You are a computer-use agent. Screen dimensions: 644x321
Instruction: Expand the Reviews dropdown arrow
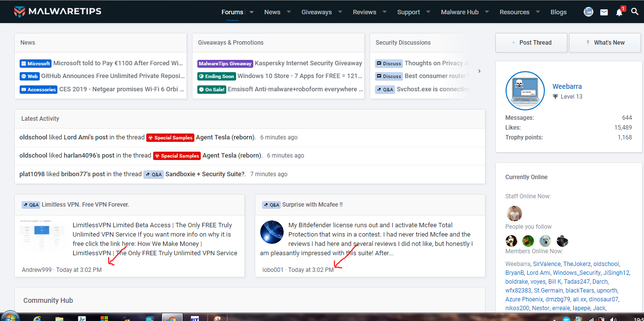pyautogui.click(x=384, y=12)
